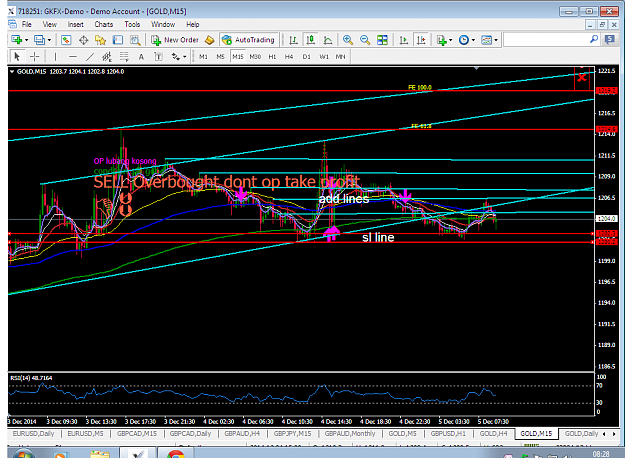This screenshot has height=458, width=625.
Task: Switch to the EURUSD,Daily chart tab
Action: pyautogui.click(x=33, y=433)
